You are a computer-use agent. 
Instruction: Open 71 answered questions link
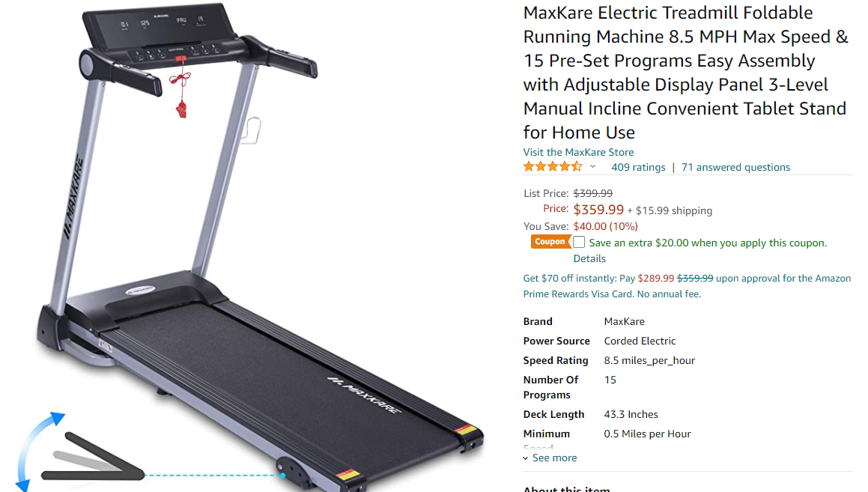[x=735, y=167]
